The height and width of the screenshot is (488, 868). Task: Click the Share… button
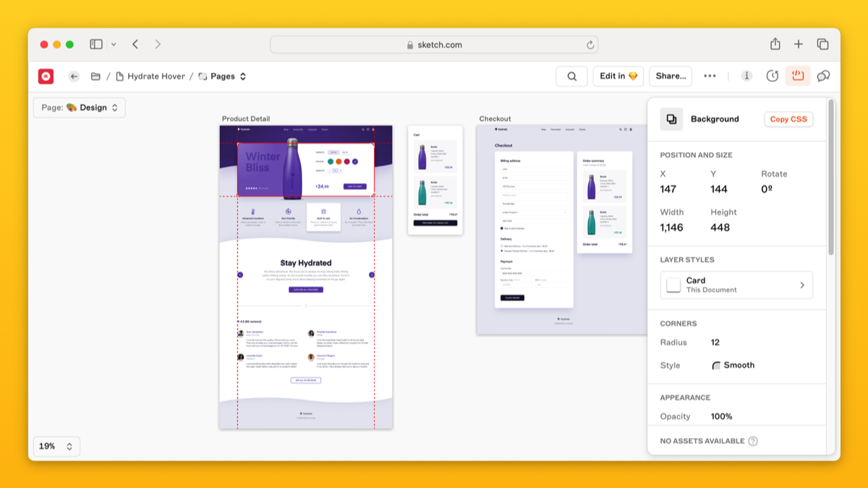(x=670, y=76)
